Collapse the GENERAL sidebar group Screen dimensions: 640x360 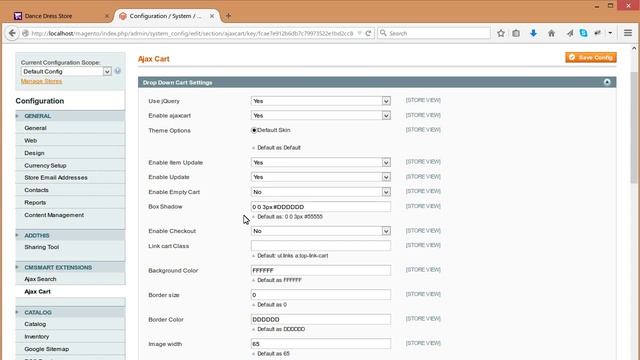coord(70,116)
